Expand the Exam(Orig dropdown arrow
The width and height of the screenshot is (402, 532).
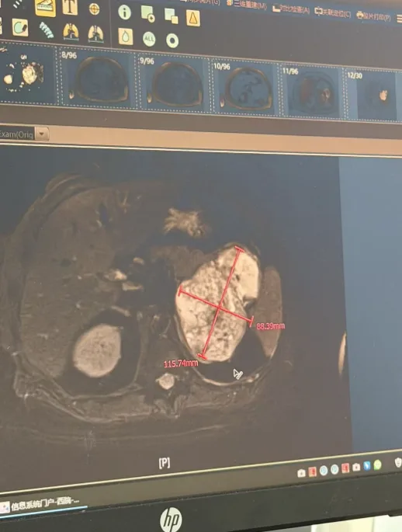click(42, 134)
